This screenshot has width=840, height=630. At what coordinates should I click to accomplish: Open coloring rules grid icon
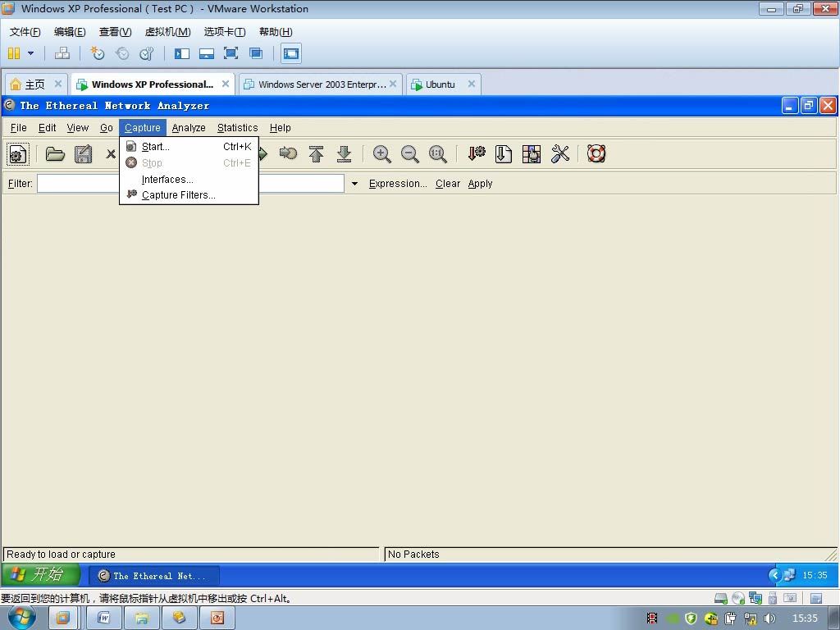pyautogui.click(x=532, y=154)
